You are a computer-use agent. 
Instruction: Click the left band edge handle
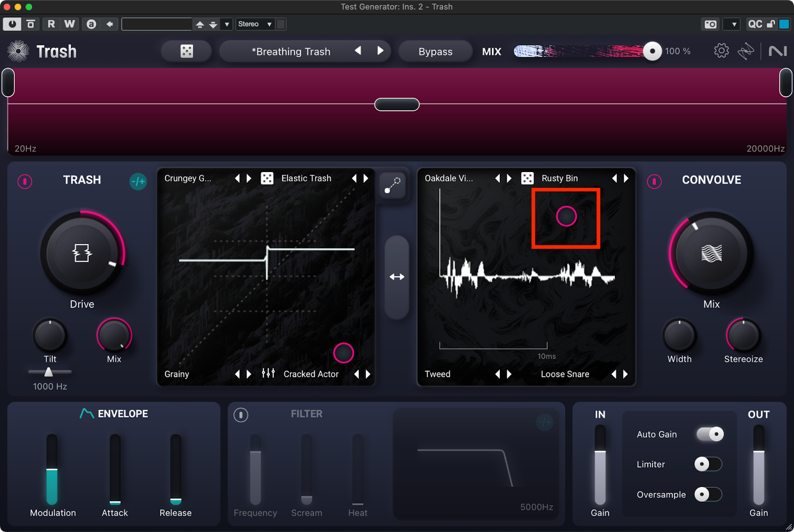click(x=8, y=82)
